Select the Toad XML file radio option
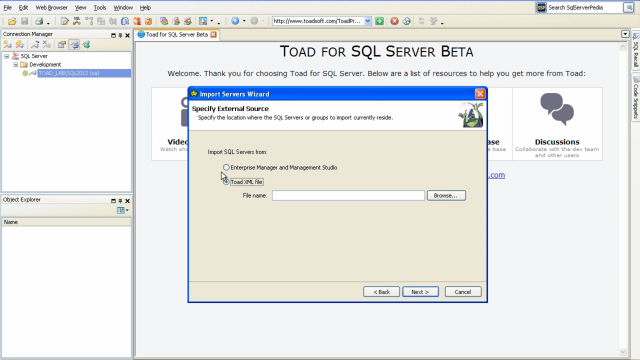Viewport: 640px width, 360px height. 226,182
